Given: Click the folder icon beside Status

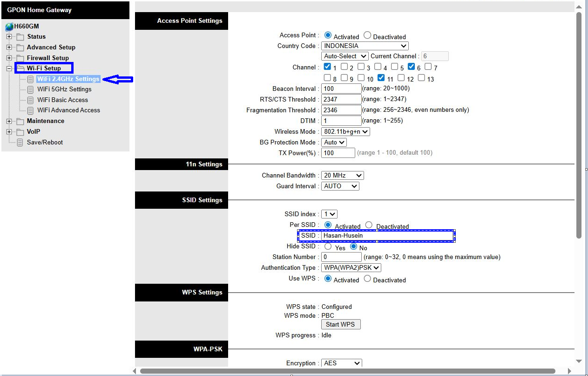Looking at the screenshot, I should coord(21,36).
